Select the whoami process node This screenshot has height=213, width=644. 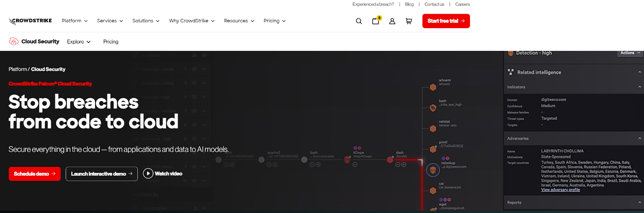tap(433, 87)
